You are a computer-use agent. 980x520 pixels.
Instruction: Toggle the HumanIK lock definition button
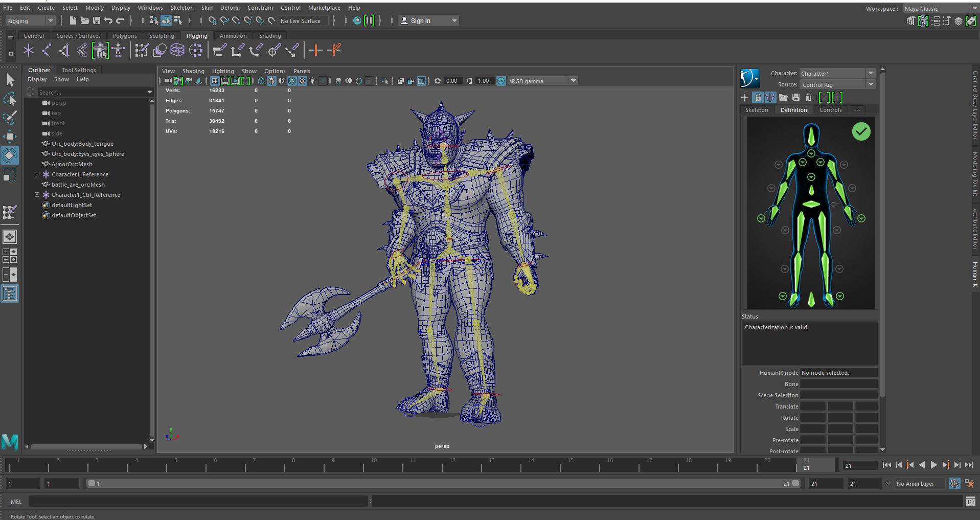coord(758,97)
